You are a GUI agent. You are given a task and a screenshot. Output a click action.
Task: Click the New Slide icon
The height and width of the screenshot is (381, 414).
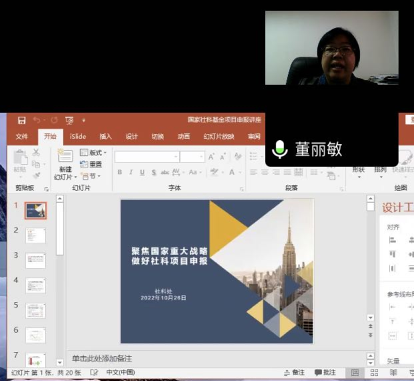[x=65, y=156]
